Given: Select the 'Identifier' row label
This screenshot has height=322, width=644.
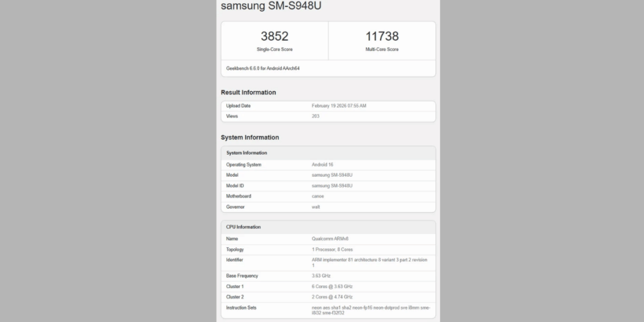Looking at the screenshot, I should click(235, 260).
